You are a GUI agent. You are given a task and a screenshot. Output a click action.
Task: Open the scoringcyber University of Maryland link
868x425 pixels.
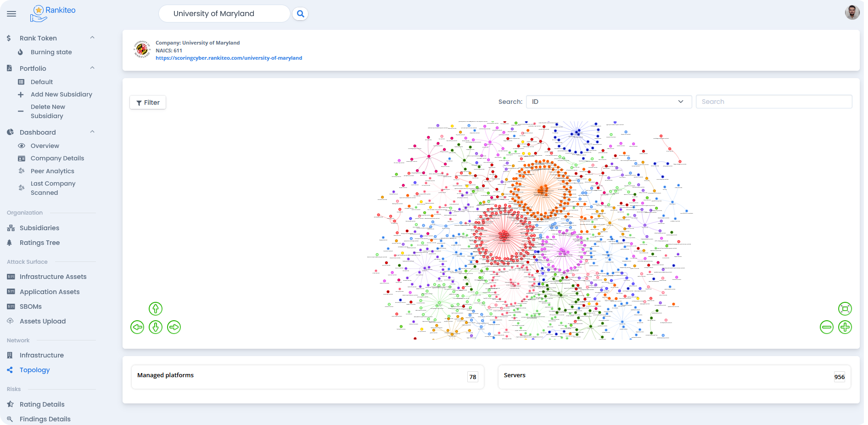point(229,58)
